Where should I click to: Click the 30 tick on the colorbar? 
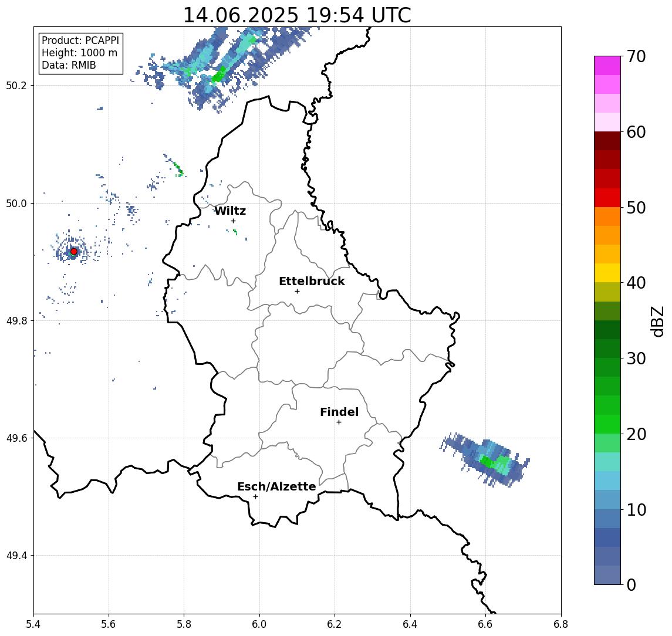coord(636,358)
